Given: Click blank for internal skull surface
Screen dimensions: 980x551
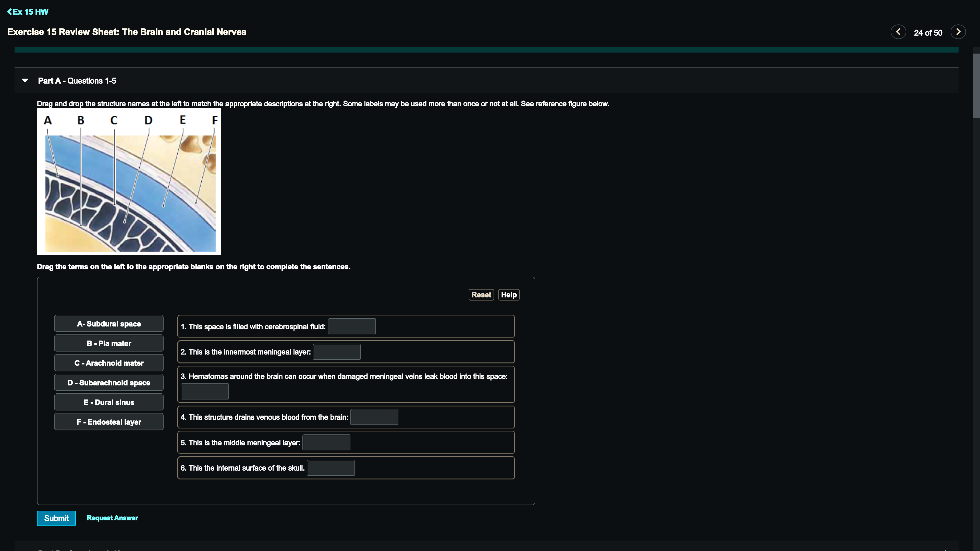Looking at the screenshot, I should click(x=330, y=468).
